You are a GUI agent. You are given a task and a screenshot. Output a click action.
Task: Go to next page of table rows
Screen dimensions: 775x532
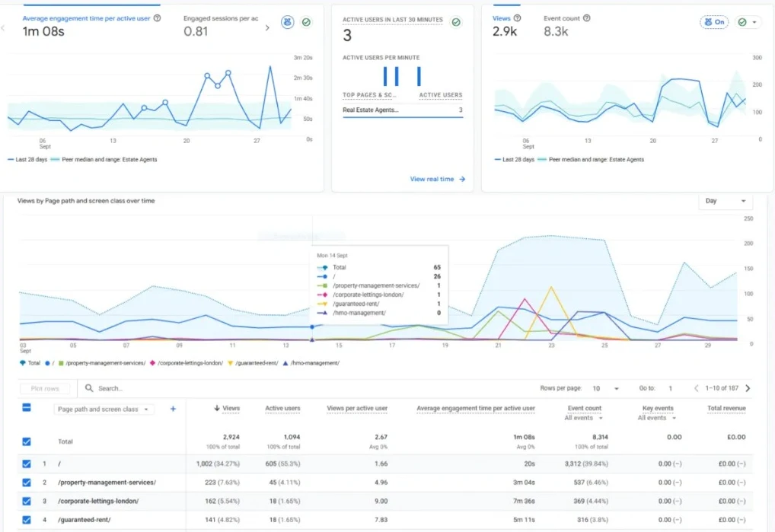pyautogui.click(x=748, y=388)
